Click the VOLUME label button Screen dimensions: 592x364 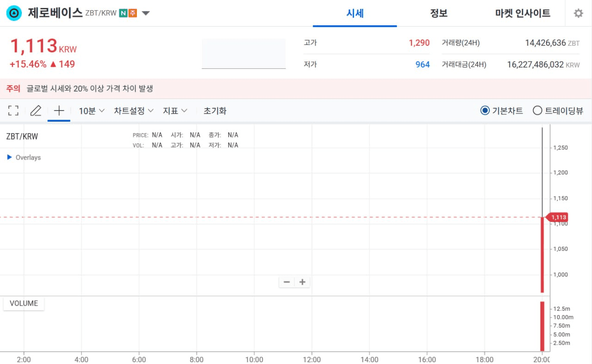pyautogui.click(x=24, y=303)
